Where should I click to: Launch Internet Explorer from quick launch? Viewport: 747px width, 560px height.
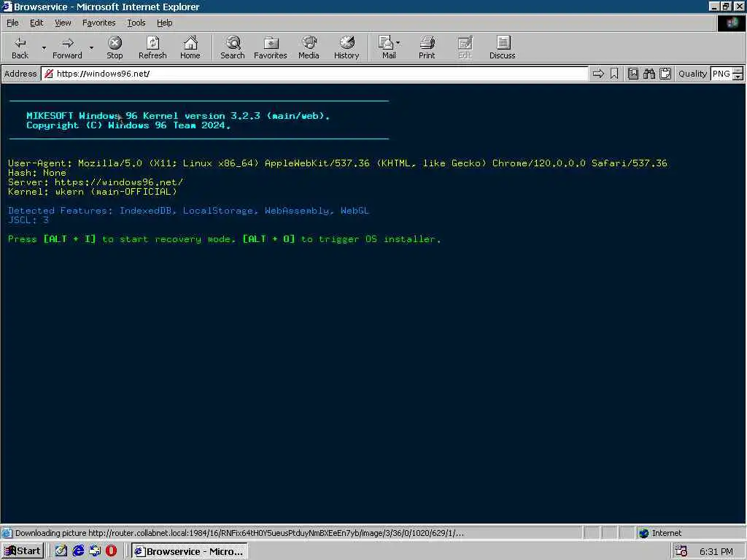click(78, 551)
